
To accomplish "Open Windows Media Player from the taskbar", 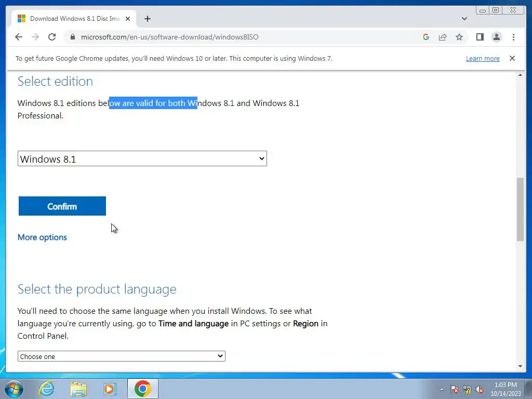I will click(110, 389).
